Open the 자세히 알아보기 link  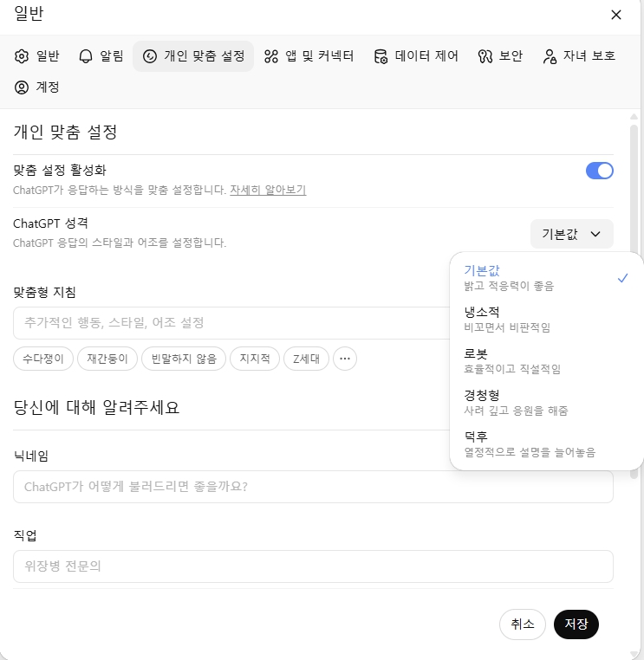pos(268,190)
